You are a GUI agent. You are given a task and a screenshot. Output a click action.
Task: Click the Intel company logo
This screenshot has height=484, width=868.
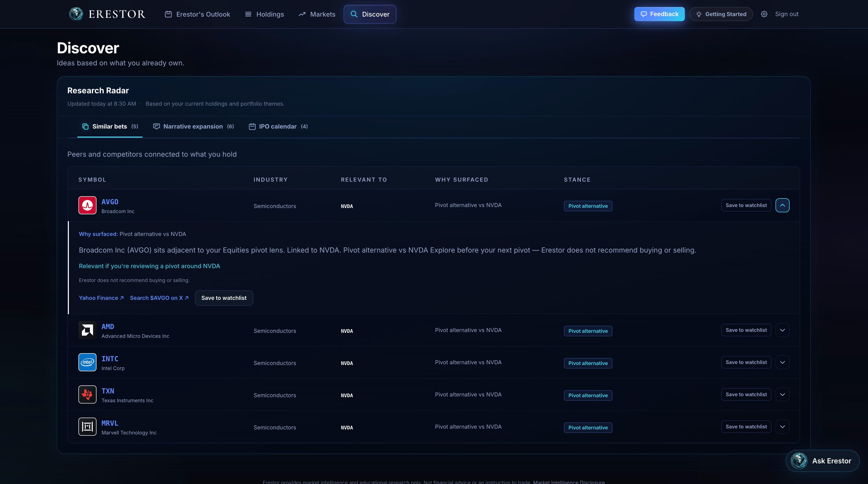(87, 362)
